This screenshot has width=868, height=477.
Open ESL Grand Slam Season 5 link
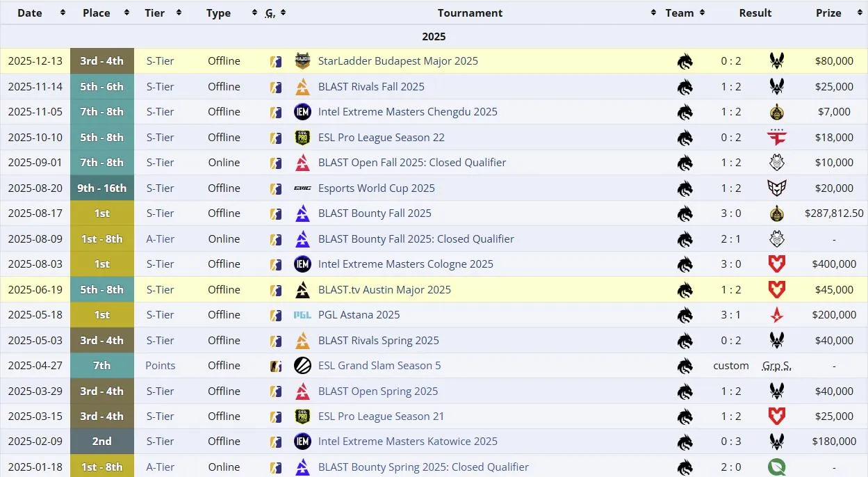(x=379, y=366)
